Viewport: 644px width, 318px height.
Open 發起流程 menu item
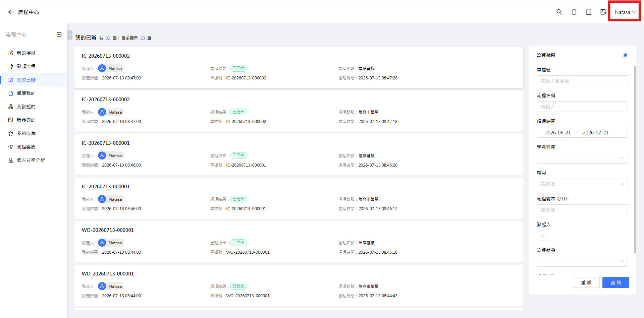[34, 66]
